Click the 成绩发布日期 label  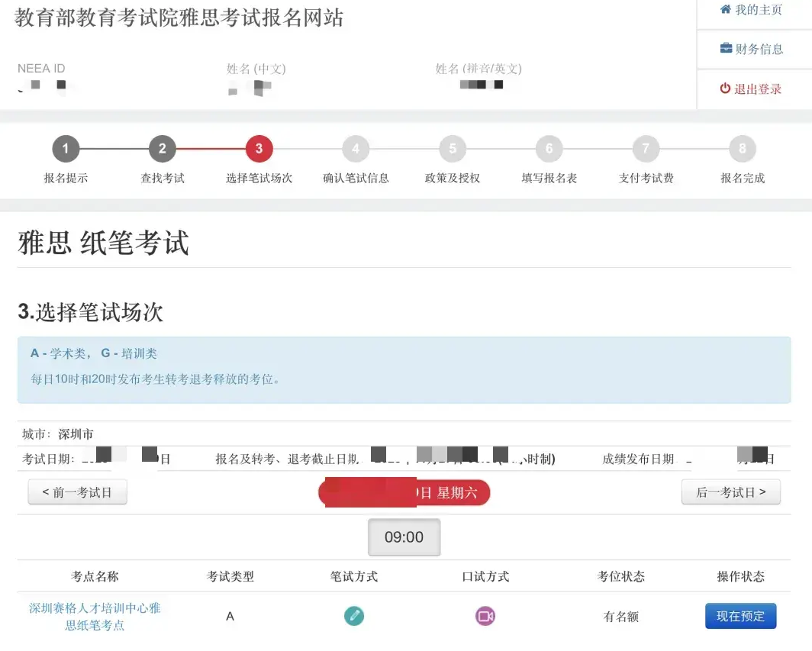pos(639,459)
